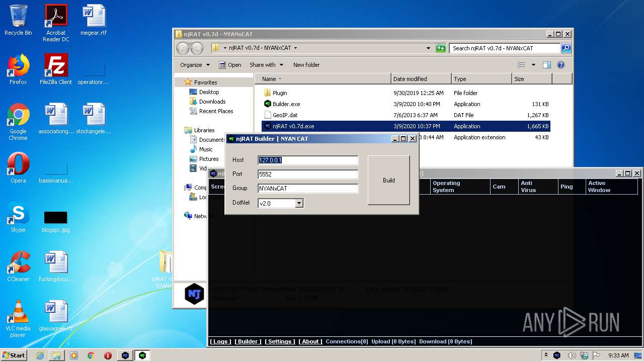The height and width of the screenshot is (362, 644).
Task: Open the Builder link in njRAT status bar
Action: 248,341
